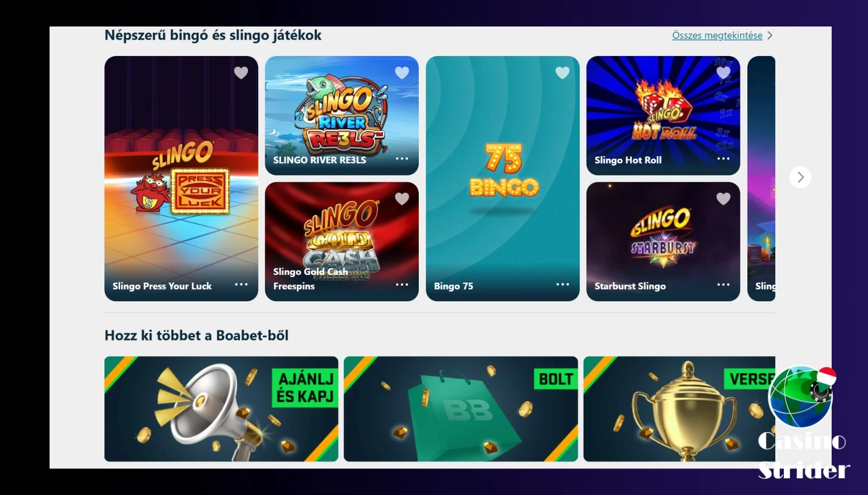Open the Verseny trophy banner
Image resolution: width=868 pixels, height=495 pixels.
(679, 409)
